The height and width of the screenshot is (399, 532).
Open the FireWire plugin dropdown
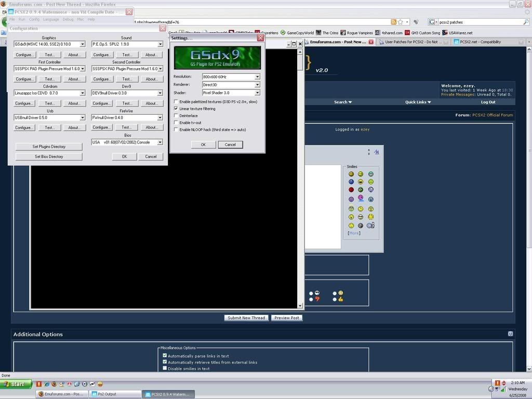point(160,117)
